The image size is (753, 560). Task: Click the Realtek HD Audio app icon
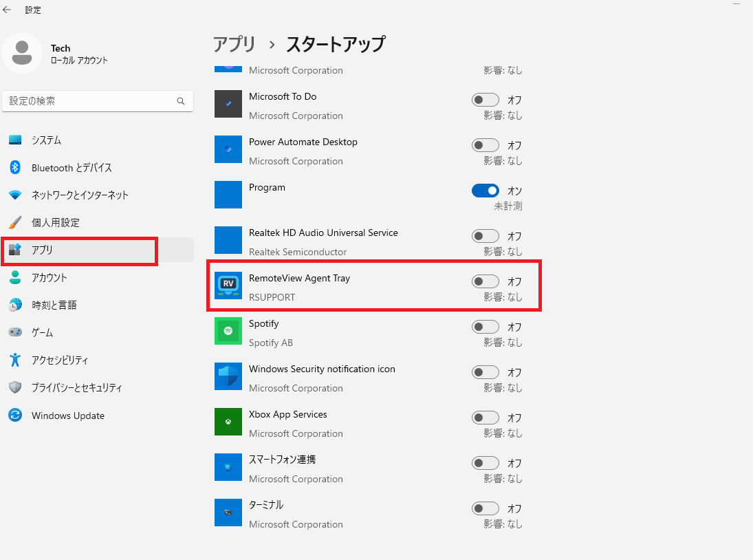228,240
